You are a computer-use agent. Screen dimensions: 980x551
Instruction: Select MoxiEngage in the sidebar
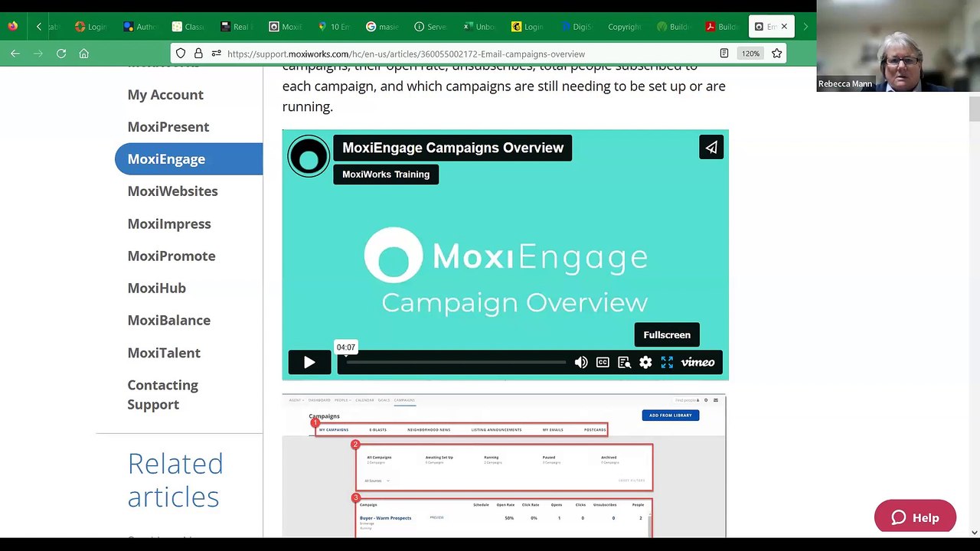click(x=188, y=159)
